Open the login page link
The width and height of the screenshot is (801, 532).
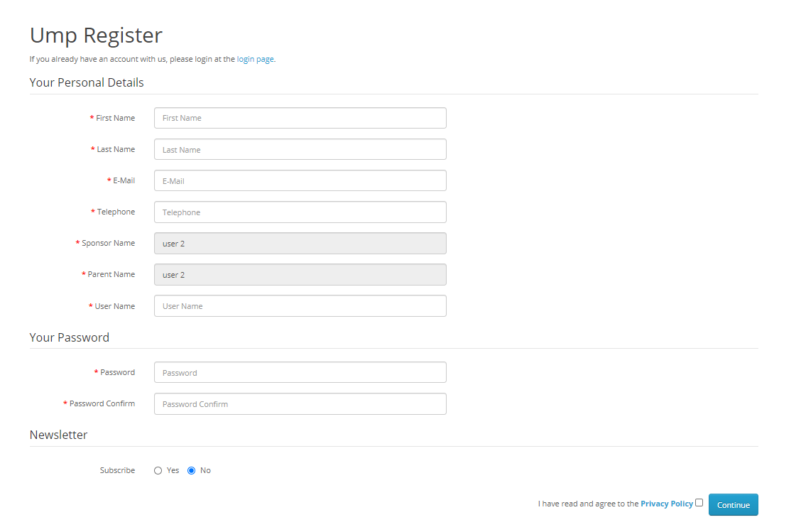(x=255, y=60)
